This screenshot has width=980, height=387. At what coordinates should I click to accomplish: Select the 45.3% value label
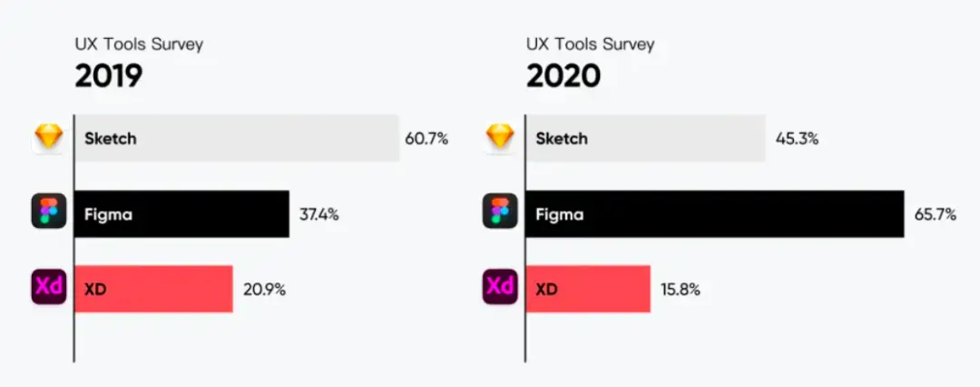point(798,139)
